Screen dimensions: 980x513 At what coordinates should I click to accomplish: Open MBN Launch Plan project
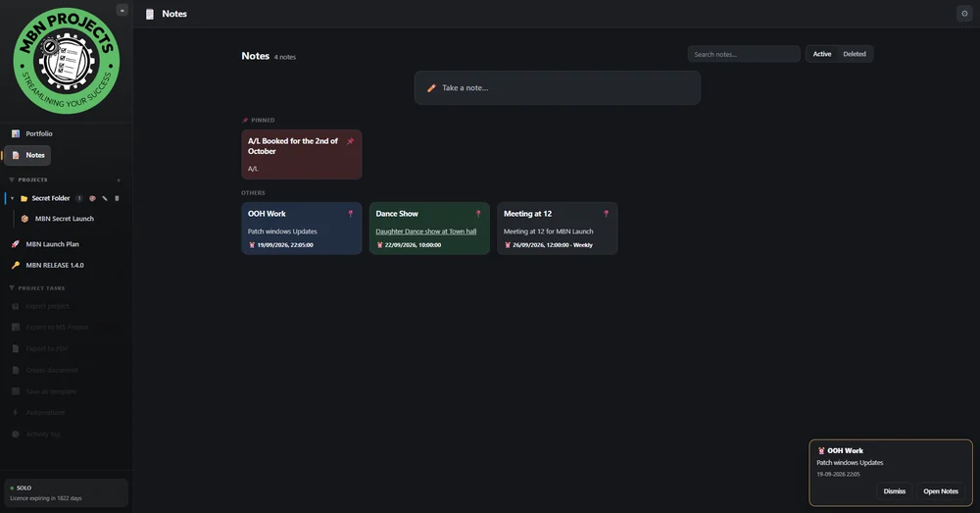(x=52, y=244)
